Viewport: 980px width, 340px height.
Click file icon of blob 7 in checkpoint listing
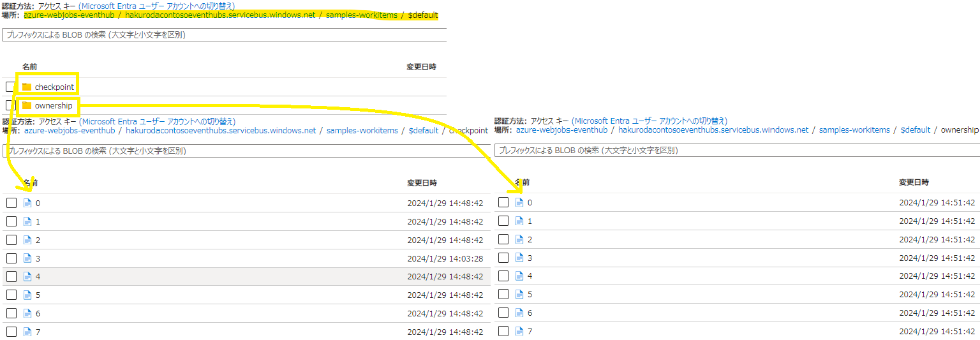[x=27, y=332]
